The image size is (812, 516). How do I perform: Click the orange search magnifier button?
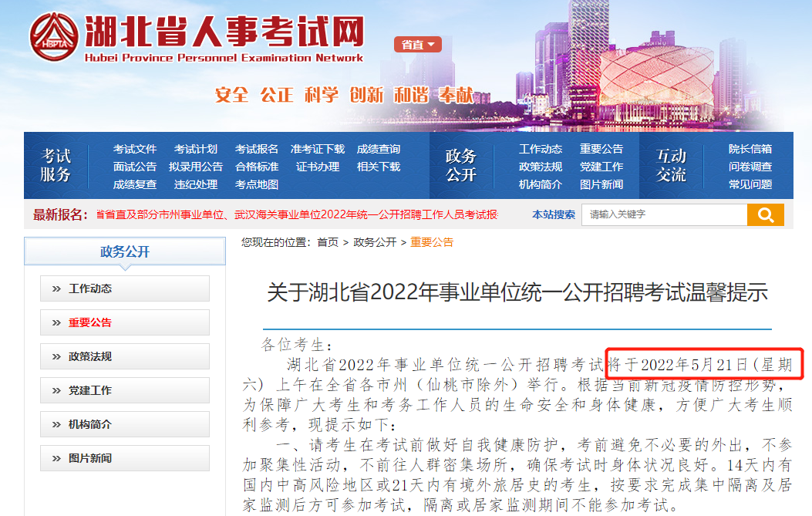(765, 214)
